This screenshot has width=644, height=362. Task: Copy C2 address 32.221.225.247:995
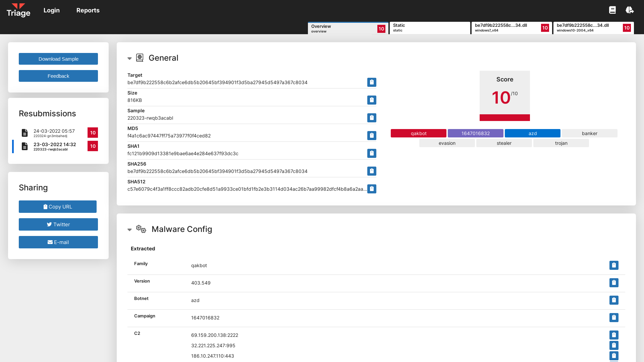coord(614,346)
